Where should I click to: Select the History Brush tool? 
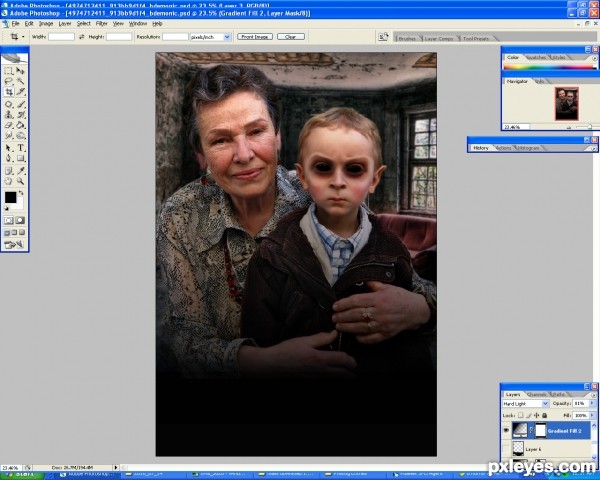(x=20, y=114)
